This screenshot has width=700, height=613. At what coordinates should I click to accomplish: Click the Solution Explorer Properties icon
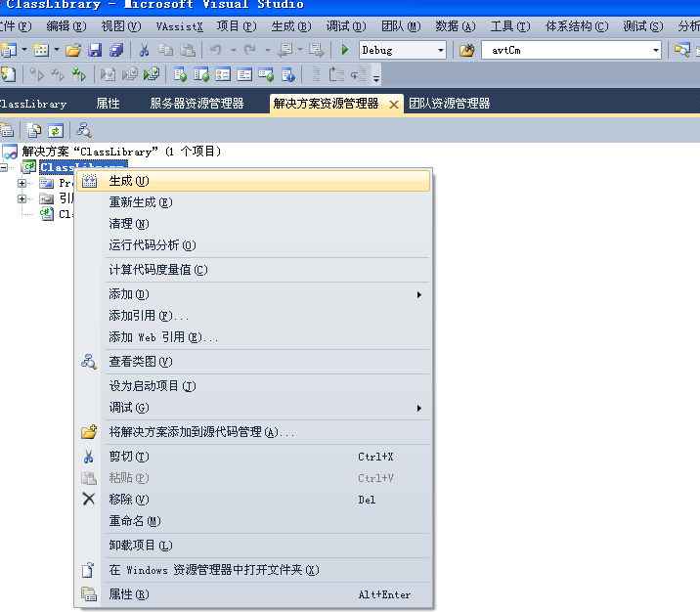click(x=7, y=130)
